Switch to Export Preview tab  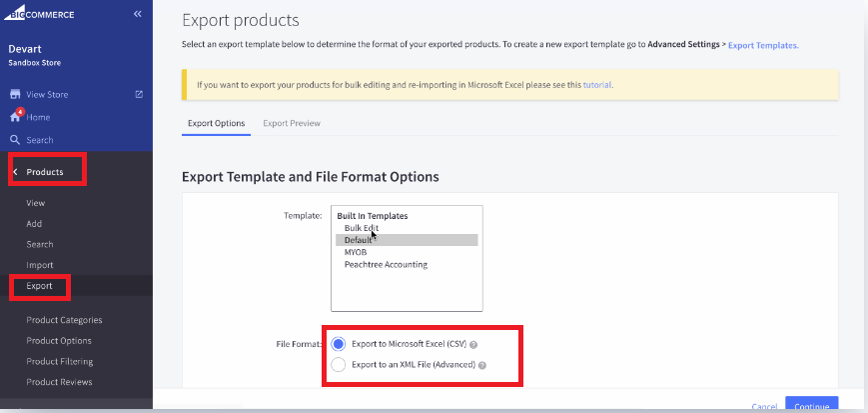(x=292, y=123)
